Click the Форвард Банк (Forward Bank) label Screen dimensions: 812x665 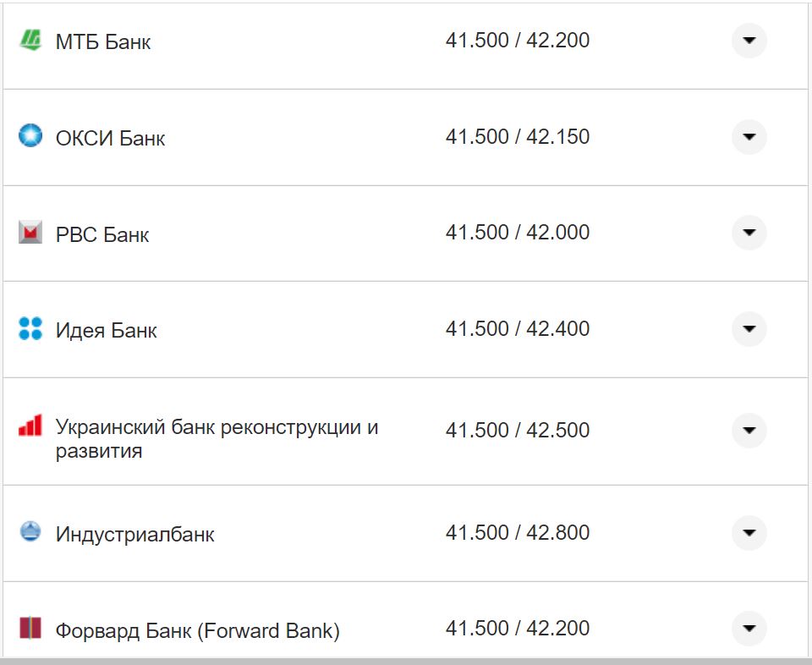click(x=196, y=630)
